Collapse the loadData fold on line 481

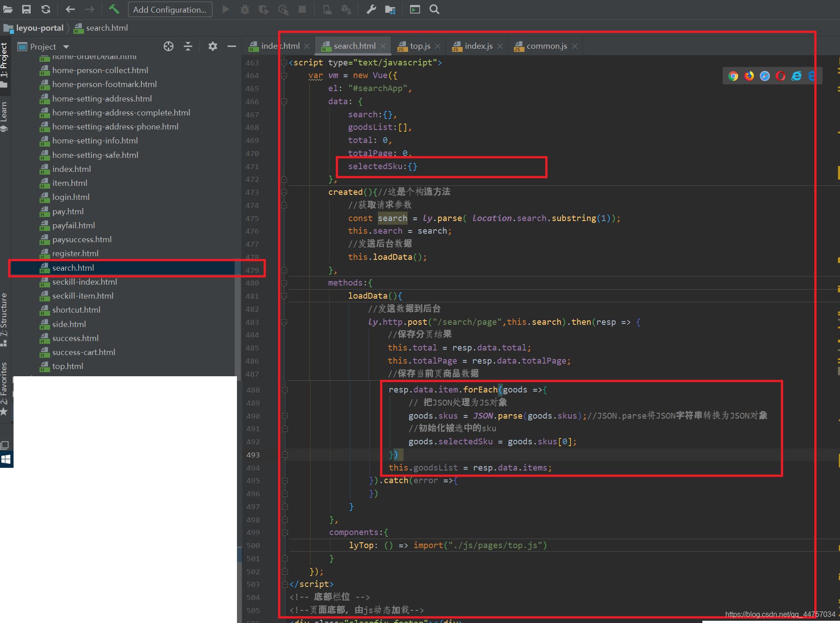point(284,296)
